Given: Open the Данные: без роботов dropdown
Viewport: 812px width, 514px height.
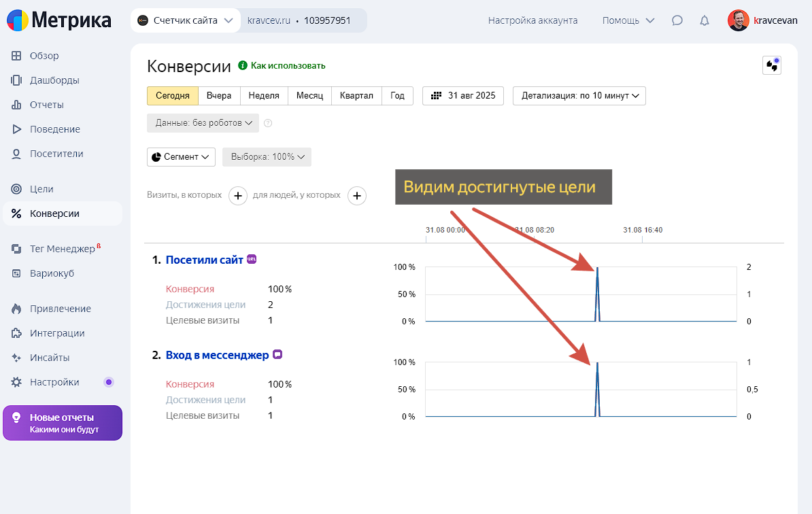Looking at the screenshot, I should point(203,123).
